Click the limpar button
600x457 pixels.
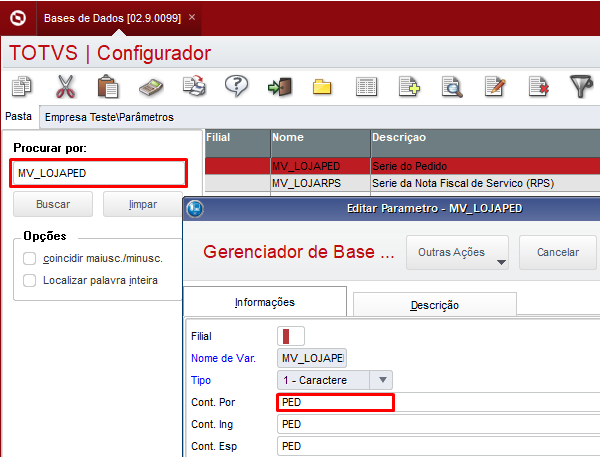point(143,204)
